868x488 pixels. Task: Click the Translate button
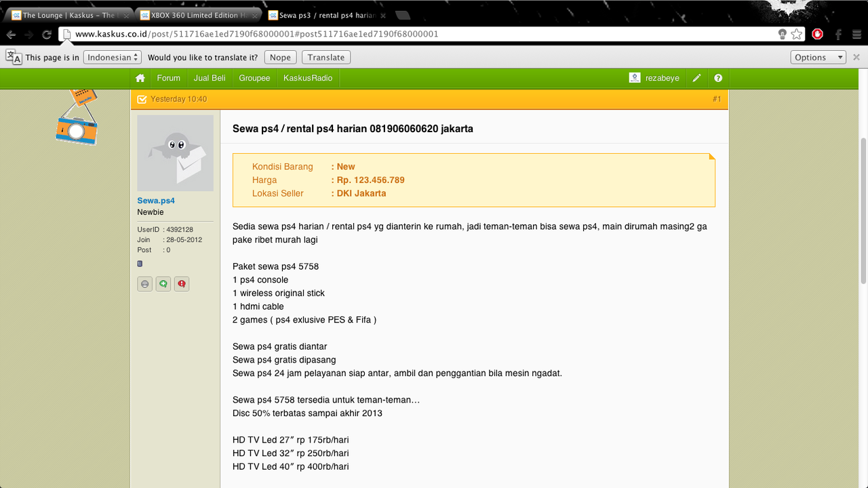click(326, 57)
